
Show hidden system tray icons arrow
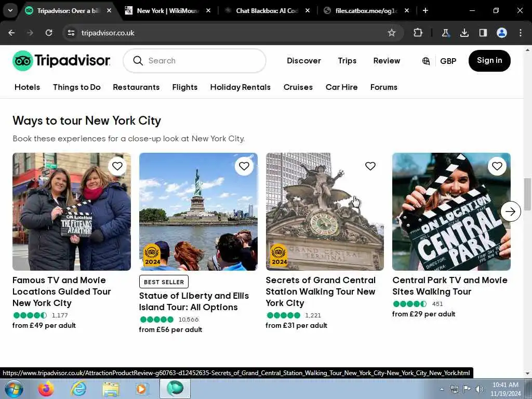point(442,389)
